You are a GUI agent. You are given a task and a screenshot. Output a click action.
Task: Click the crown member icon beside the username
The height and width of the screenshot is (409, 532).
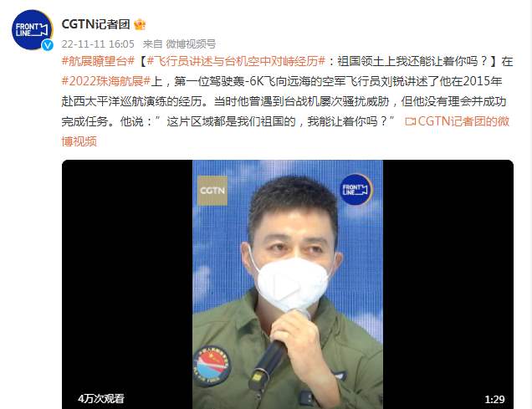140,24
